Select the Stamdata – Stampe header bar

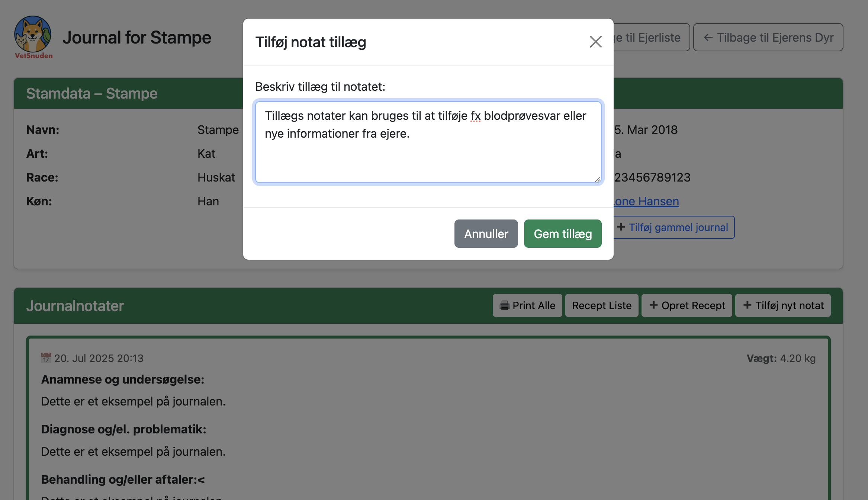[x=91, y=93]
